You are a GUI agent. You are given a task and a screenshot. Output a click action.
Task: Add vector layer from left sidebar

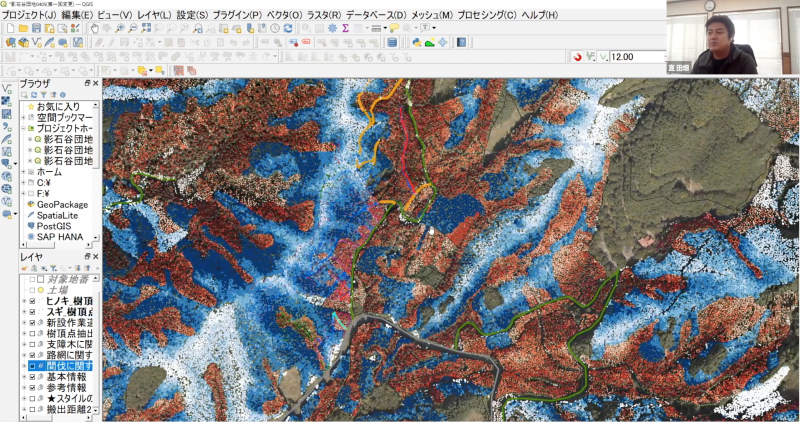coord(7,89)
